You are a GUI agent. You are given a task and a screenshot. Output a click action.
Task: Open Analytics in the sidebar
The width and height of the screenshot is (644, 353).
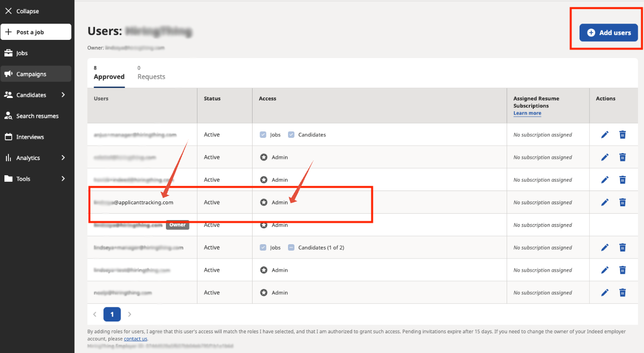(28, 158)
